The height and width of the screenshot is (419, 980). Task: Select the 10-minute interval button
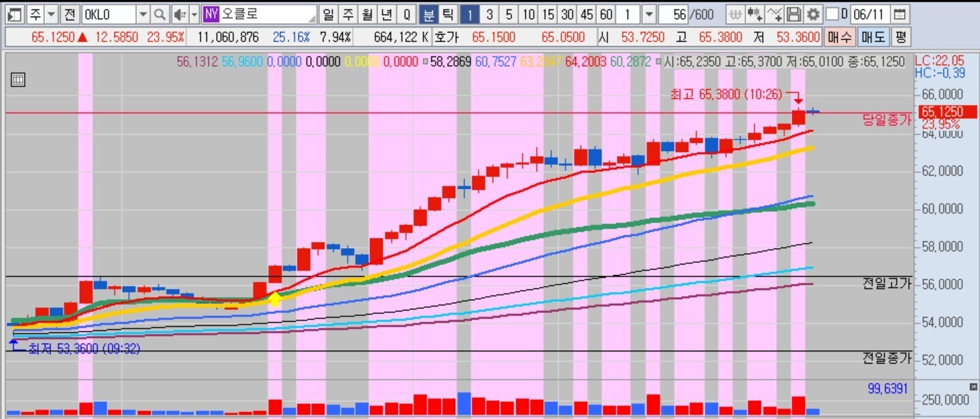[529, 14]
